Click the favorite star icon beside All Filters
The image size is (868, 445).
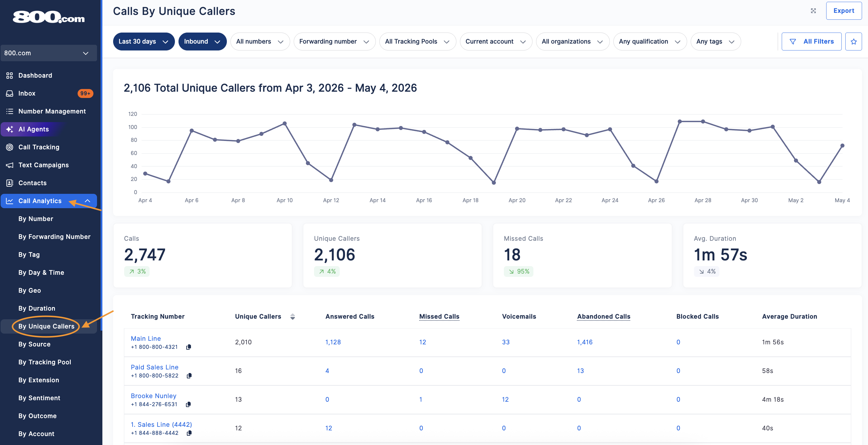click(x=853, y=42)
